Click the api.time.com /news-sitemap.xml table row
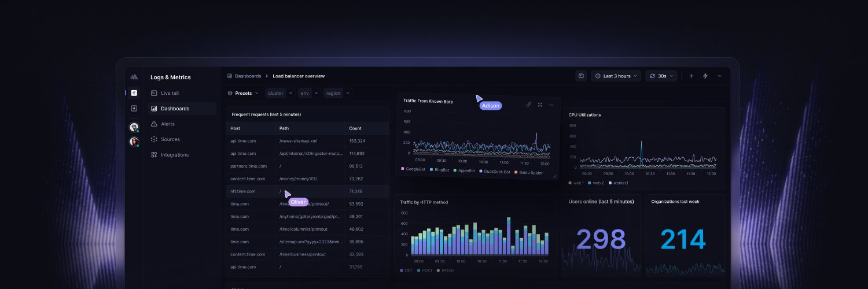 [x=307, y=141]
